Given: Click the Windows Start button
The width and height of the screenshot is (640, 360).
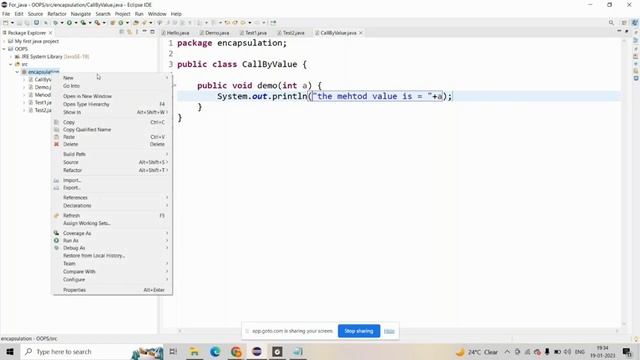Looking at the screenshot, I should tap(10, 351).
